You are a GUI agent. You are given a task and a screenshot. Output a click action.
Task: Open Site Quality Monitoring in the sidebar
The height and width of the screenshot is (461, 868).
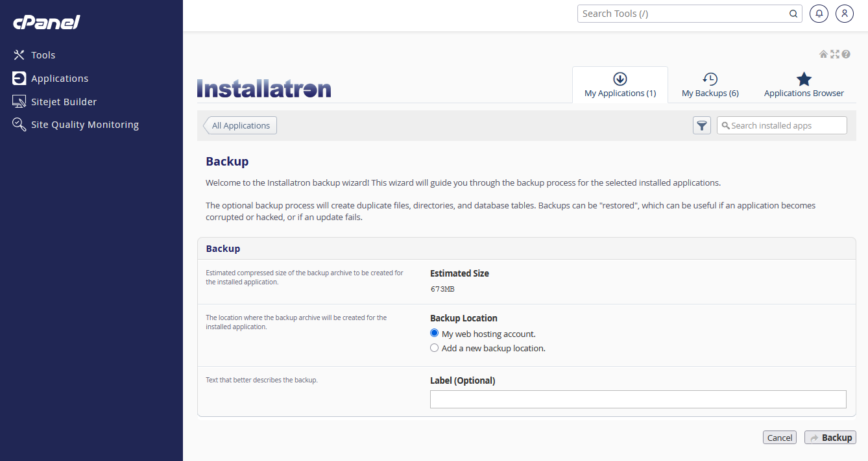point(76,125)
